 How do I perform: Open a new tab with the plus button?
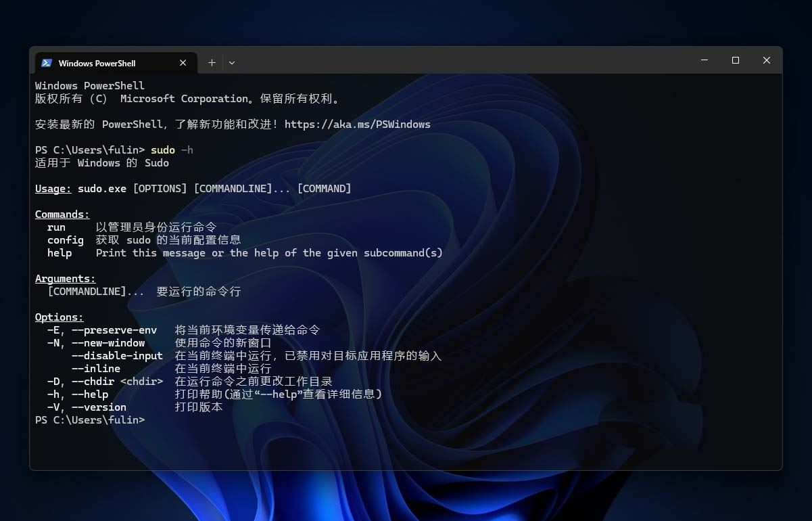(212, 62)
